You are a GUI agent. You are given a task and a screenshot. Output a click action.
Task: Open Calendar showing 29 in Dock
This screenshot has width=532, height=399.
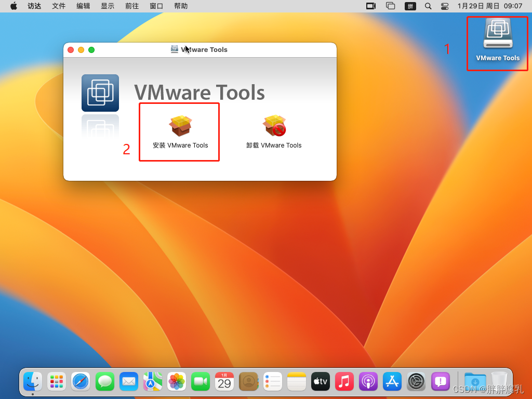[x=224, y=382]
